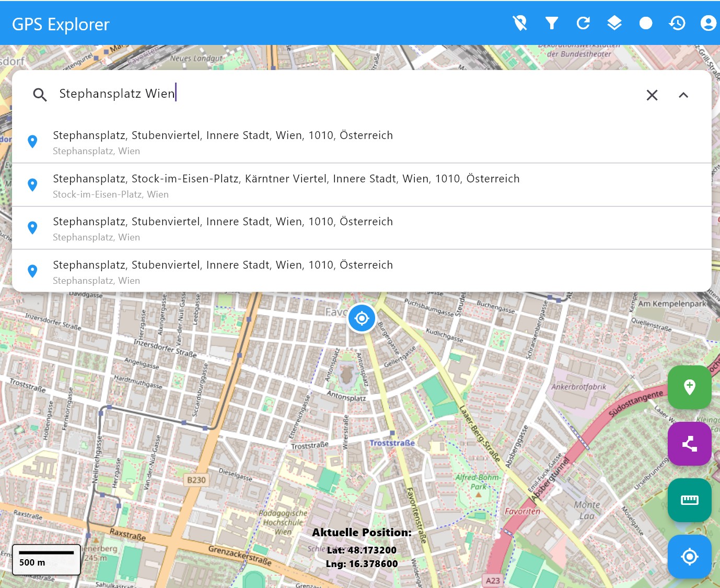Toggle the hide-markers pin icon
The width and height of the screenshot is (720, 588).
[520, 23]
